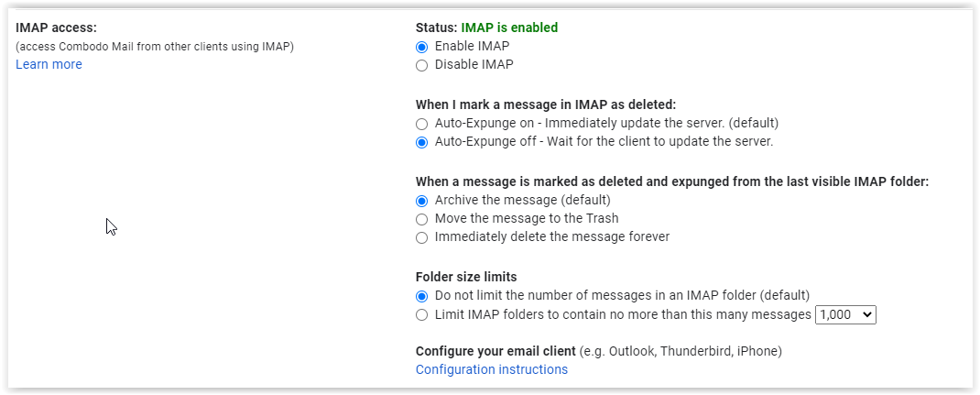980x395 pixels.
Task: Turn Auto-Expunge on for immediate server updates
Action: [421, 124]
